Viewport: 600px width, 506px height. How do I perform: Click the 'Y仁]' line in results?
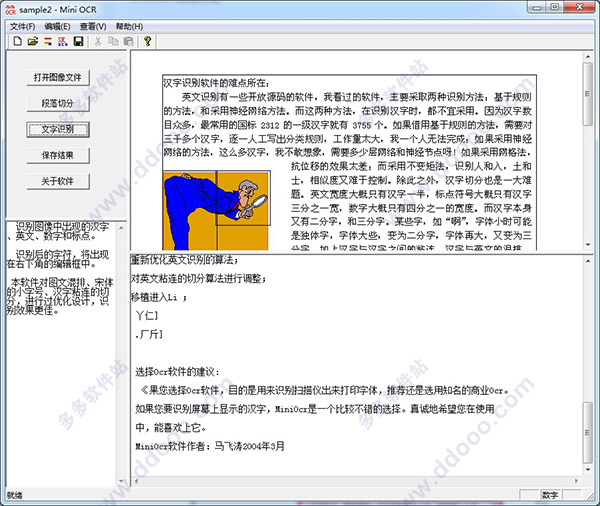147,316
